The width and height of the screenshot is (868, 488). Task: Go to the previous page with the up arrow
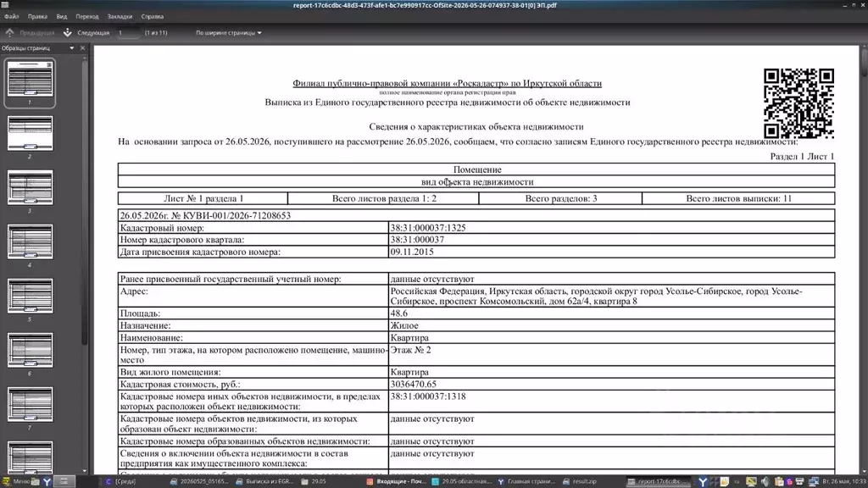[10, 33]
